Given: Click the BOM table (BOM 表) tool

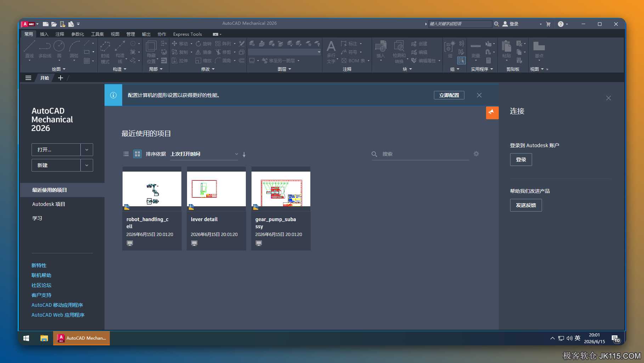Looking at the screenshot, I should coord(353,60).
